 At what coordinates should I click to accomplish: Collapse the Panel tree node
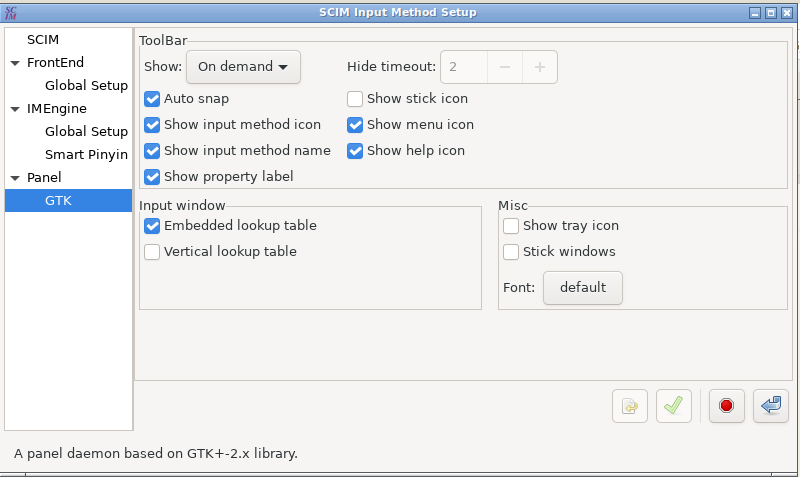click(x=15, y=178)
